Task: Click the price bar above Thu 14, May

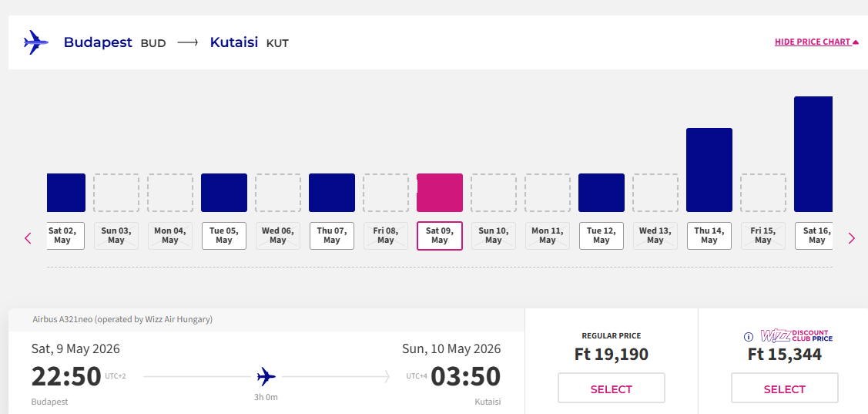Action: click(x=709, y=170)
